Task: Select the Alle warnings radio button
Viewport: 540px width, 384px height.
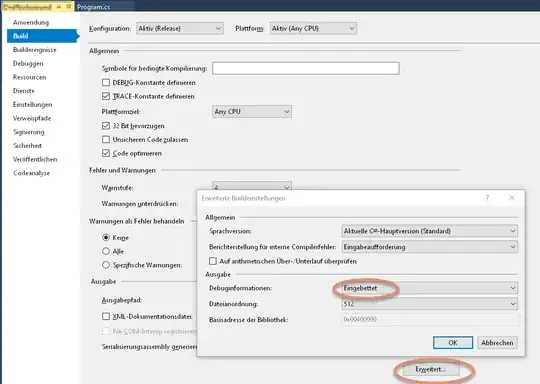Action: [106, 251]
